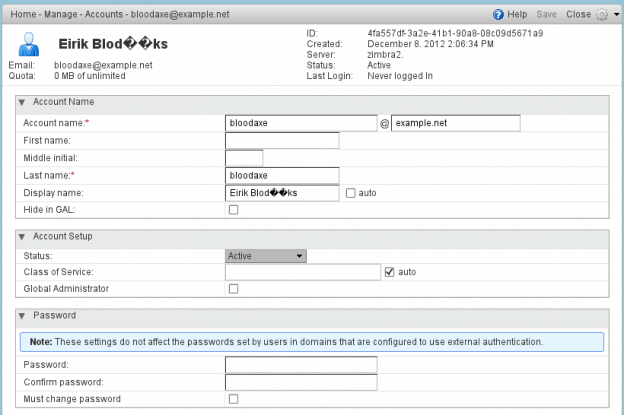Click the Class of Service field
The image size is (624, 415).
[x=303, y=272]
